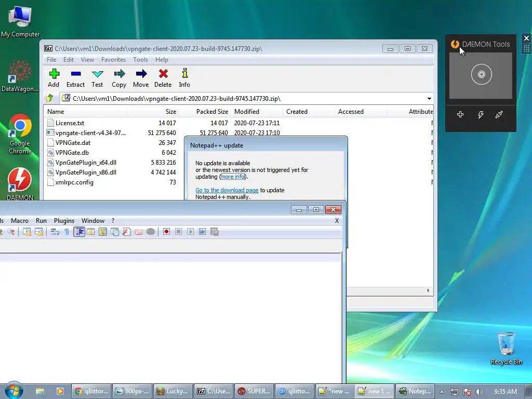Run Test on the archive in 7-Zip
532x399 pixels.
click(97, 78)
